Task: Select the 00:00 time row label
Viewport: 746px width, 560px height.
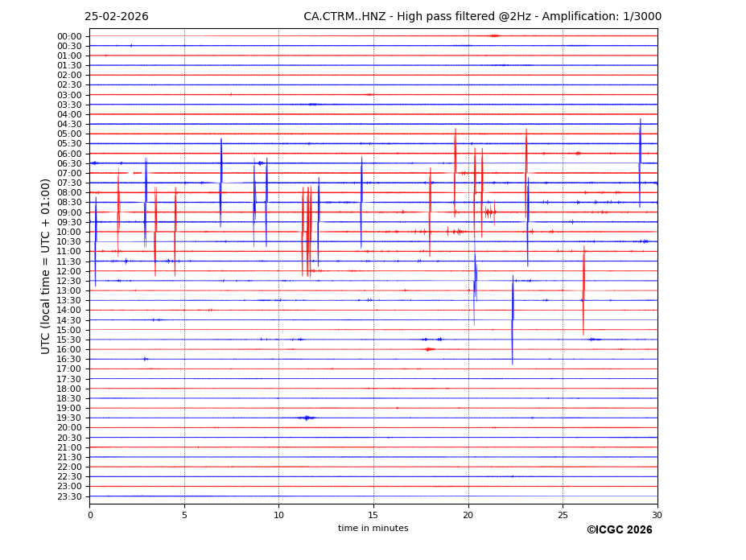Action: click(69, 36)
